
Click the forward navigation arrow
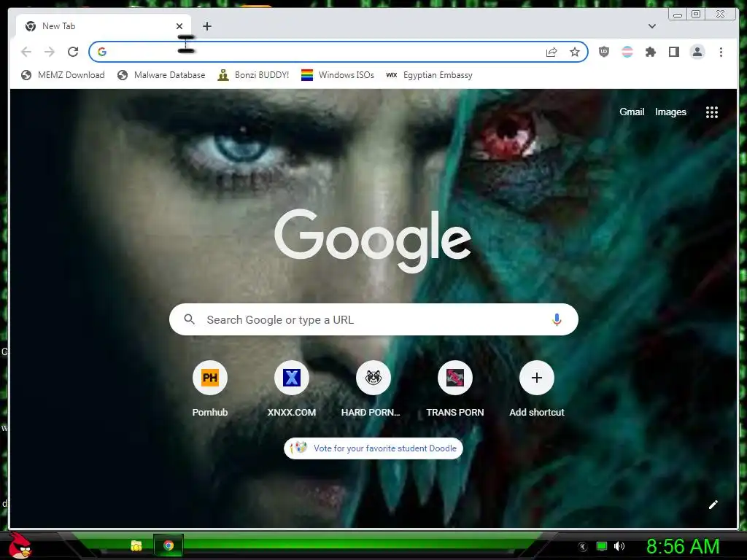50,52
